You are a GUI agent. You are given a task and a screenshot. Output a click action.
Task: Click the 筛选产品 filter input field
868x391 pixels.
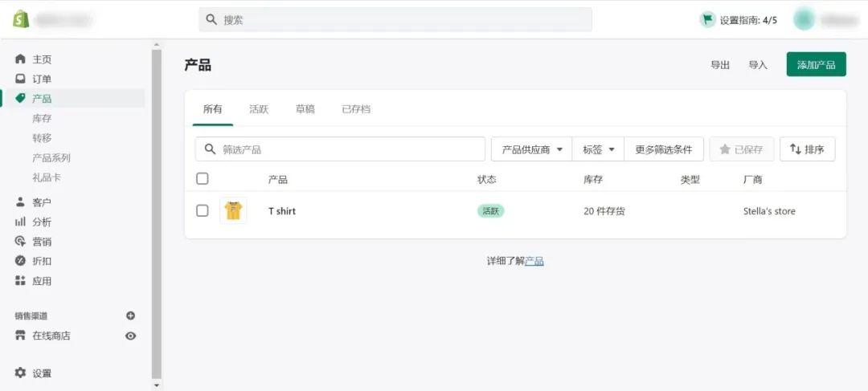coord(346,149)
